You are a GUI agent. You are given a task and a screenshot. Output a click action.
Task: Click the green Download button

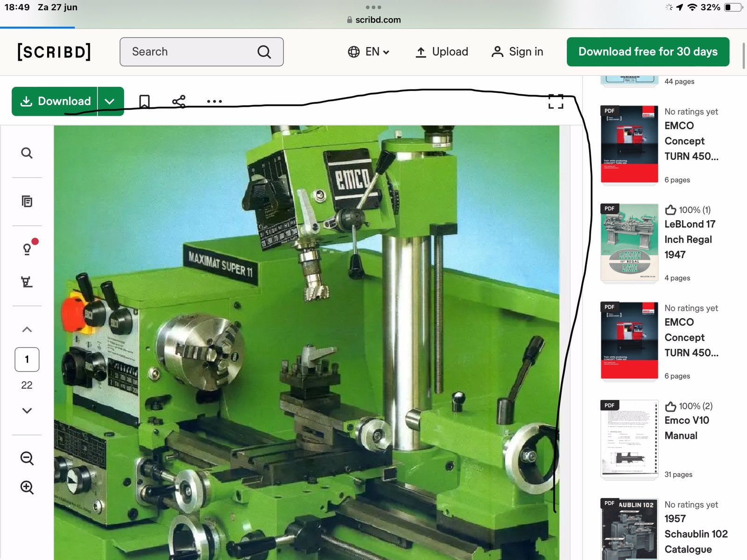[55, 101]
